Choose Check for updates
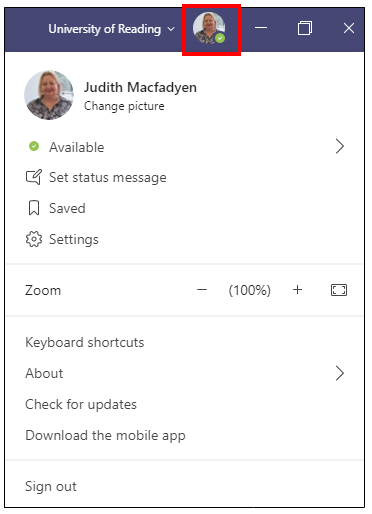This screenshot has width=372, height=514. click(x=81, y=404)
